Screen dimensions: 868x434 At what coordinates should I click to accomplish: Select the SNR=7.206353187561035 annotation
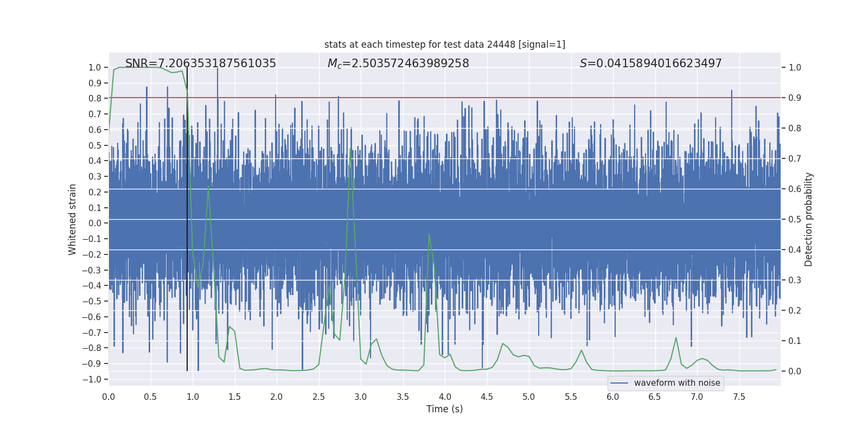[x=201, y=63]
